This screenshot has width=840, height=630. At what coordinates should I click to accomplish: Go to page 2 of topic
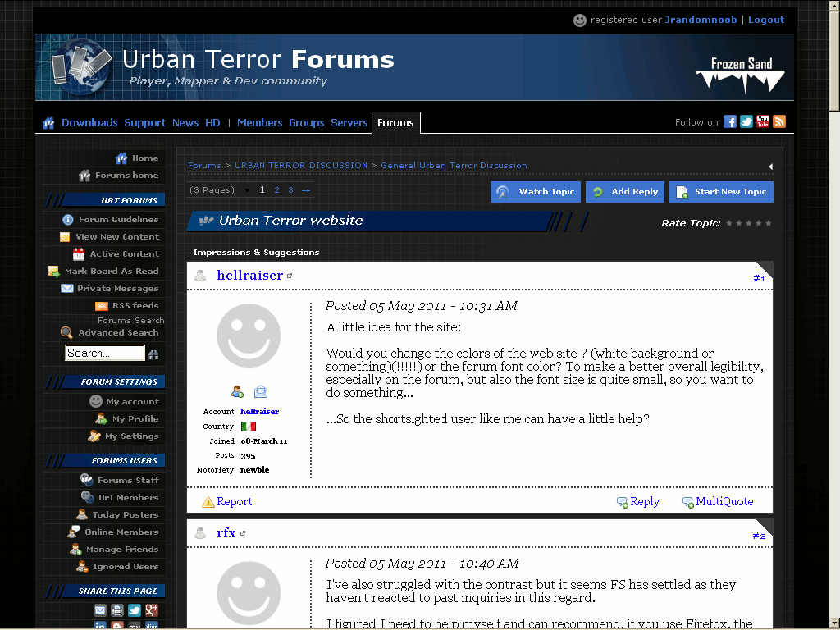point(277,190)
